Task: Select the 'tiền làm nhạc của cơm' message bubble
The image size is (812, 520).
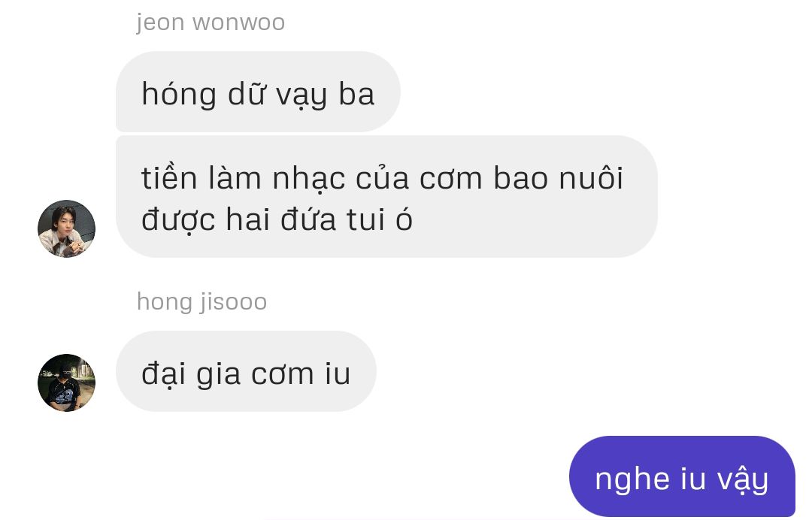Action: point(387,197)
